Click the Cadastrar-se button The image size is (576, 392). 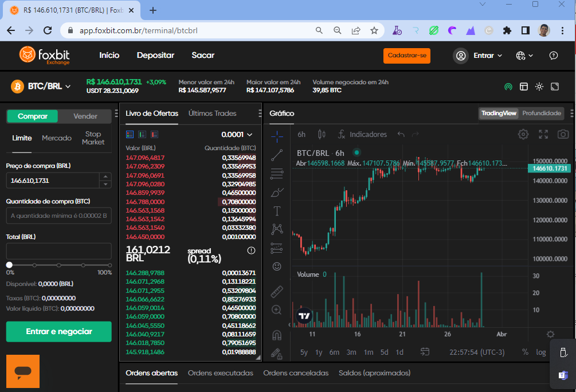(407, 56)
